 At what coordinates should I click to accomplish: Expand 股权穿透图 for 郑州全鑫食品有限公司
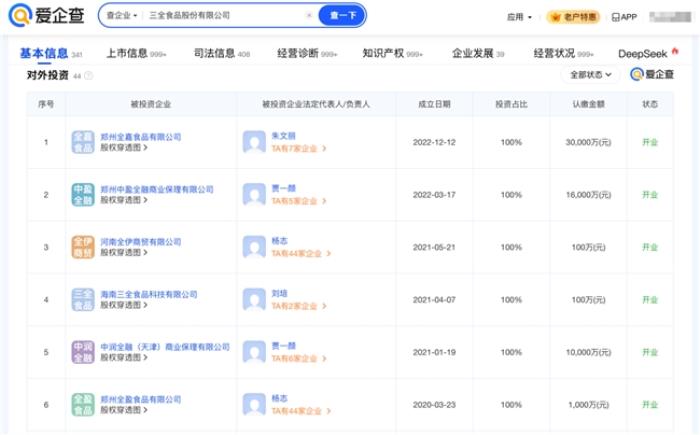[124, 147]
